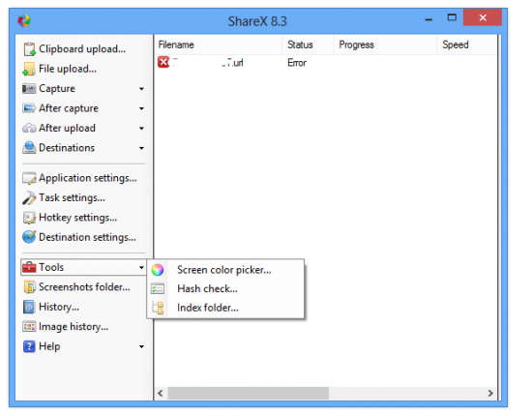
Task: Open Application settings... label
Action: (x=88, y=178)
